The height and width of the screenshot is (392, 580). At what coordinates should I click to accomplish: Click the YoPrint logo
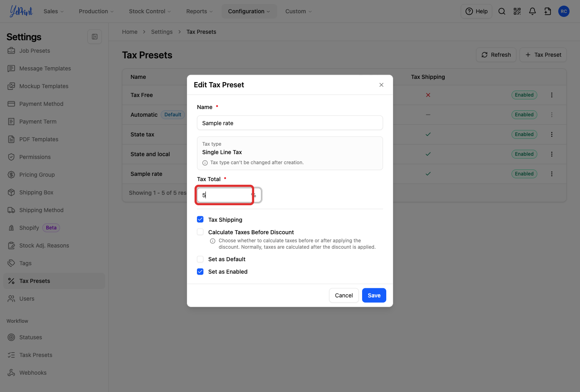[21, 11]
